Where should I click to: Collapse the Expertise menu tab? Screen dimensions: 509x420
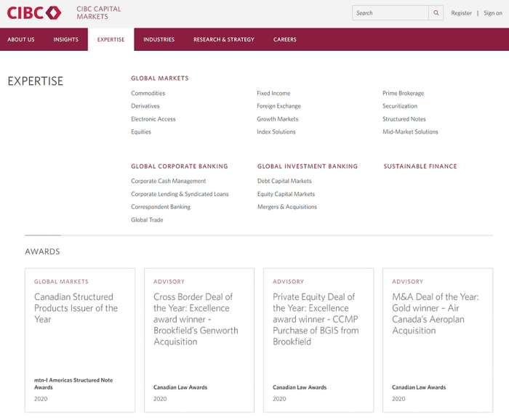[x=111, y=40]
